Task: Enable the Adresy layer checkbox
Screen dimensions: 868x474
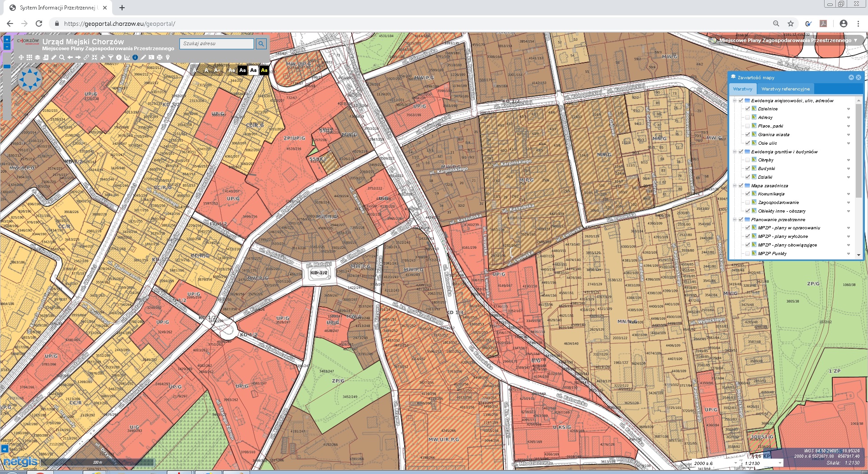Action: [x=748, y=118]
